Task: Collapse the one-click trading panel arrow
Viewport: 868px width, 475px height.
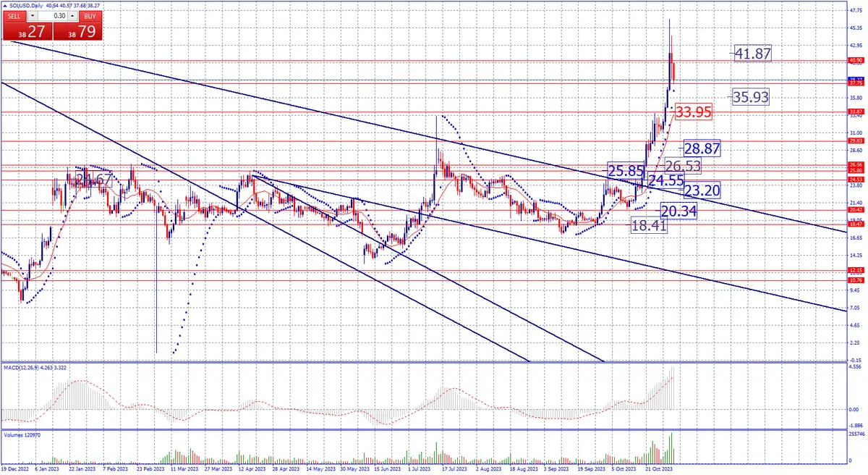Action: [5, 5]
